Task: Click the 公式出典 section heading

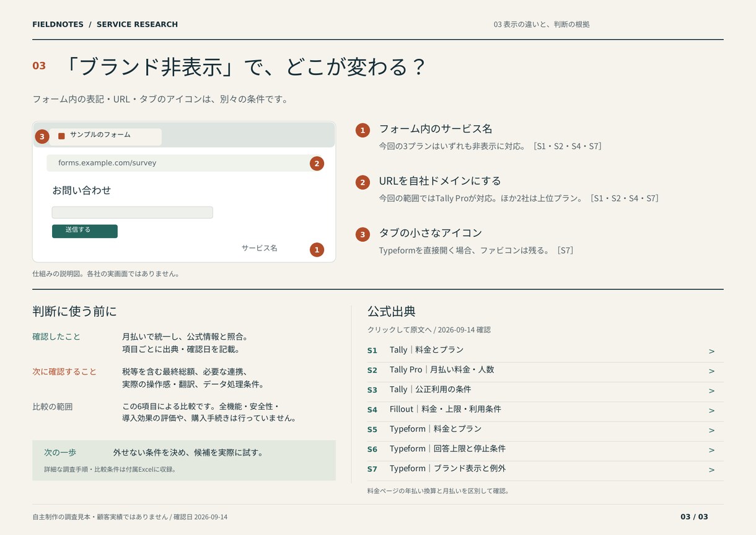Action: (392, 311)
